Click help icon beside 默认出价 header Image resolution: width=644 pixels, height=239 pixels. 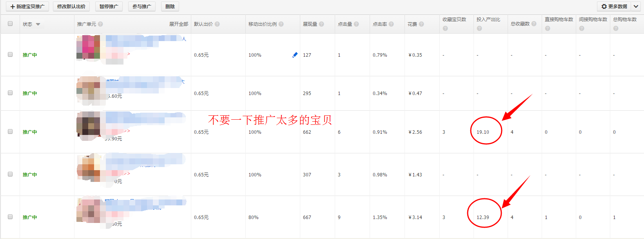[217, 24]
